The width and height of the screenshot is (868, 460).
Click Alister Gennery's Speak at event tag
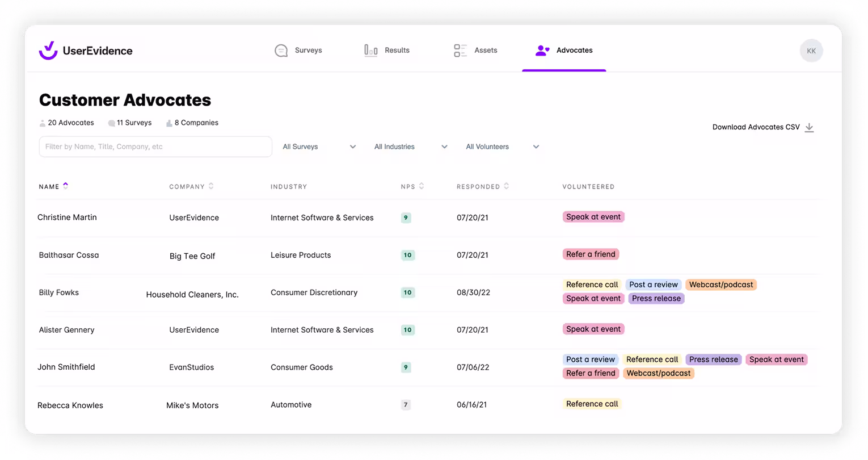tap(593, 329)
